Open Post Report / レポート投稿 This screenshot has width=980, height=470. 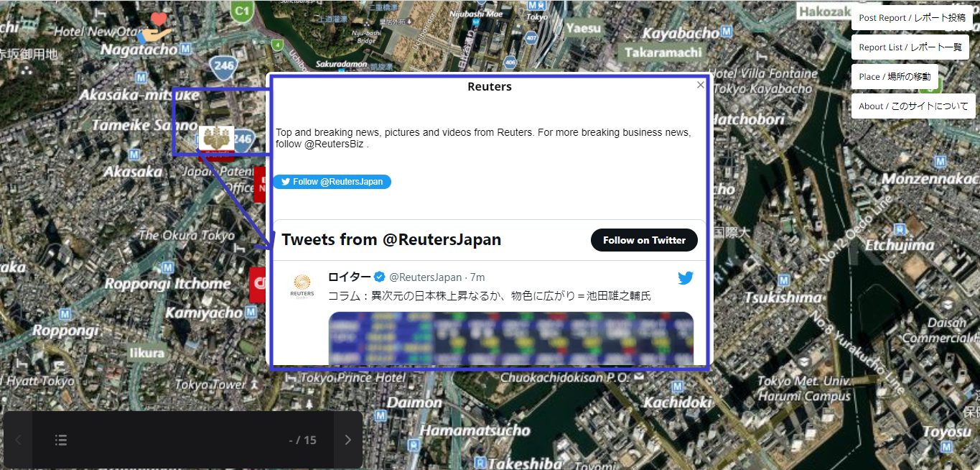[912, 18]
